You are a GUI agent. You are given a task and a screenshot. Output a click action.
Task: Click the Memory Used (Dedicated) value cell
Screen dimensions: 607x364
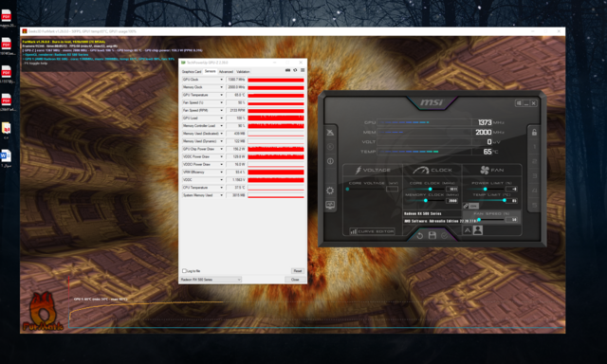(x=236, y=134)
